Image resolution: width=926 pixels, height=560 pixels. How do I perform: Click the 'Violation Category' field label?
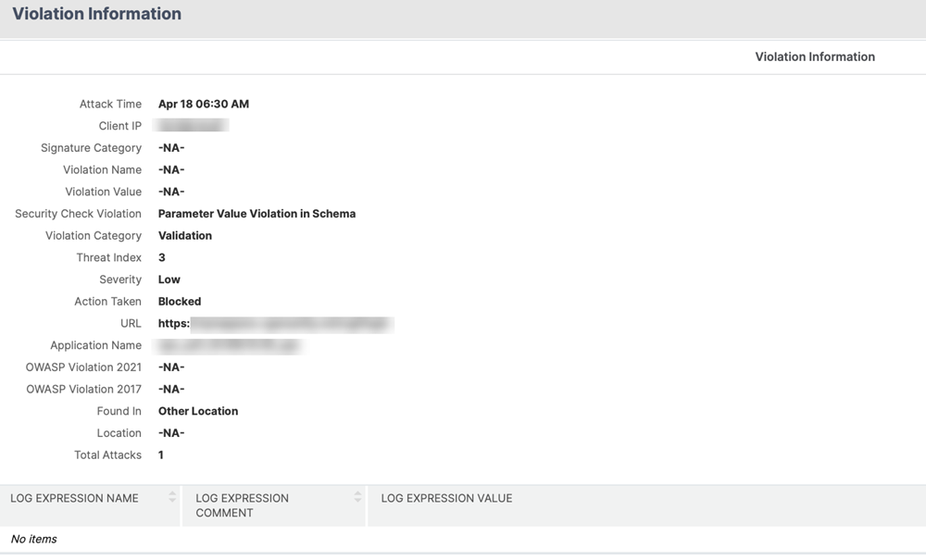[94, 235]
